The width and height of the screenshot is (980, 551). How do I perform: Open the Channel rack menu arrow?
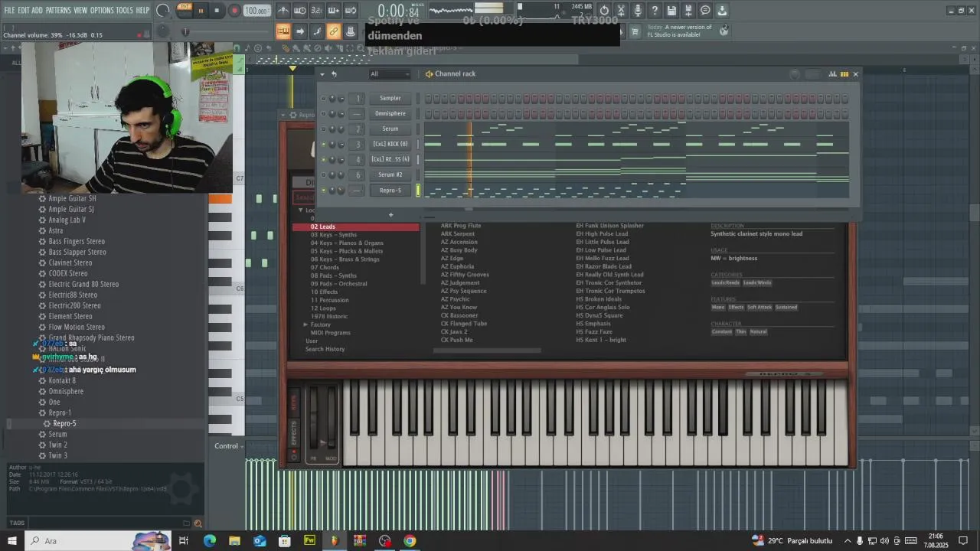pos(322,74)
